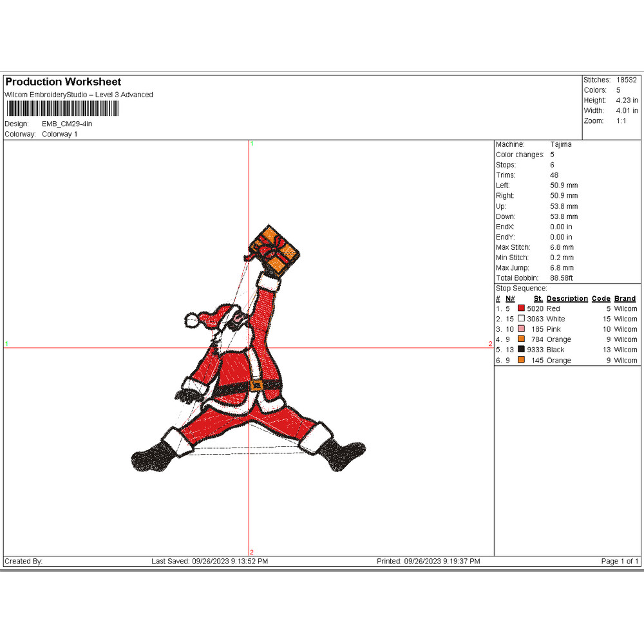
Task: Click the orange 145 thread swatch
Action: pos(520,360)
